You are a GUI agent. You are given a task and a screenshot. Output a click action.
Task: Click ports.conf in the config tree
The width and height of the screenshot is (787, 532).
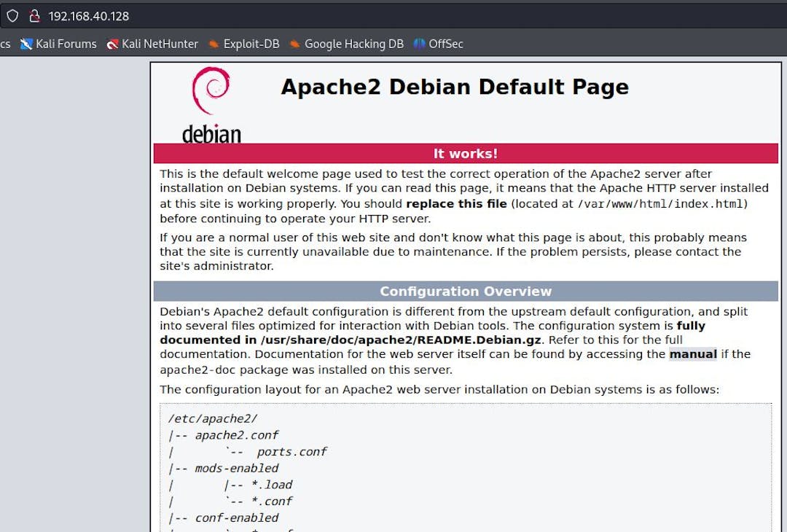[291, 452]
